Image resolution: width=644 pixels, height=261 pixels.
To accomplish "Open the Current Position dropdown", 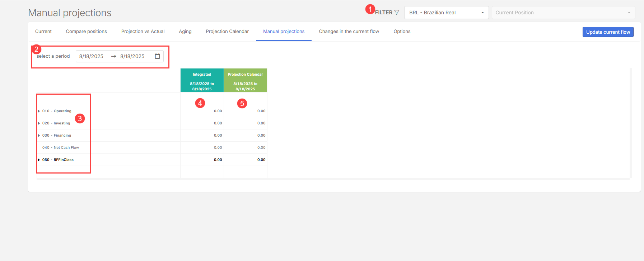I will point(563,13).
